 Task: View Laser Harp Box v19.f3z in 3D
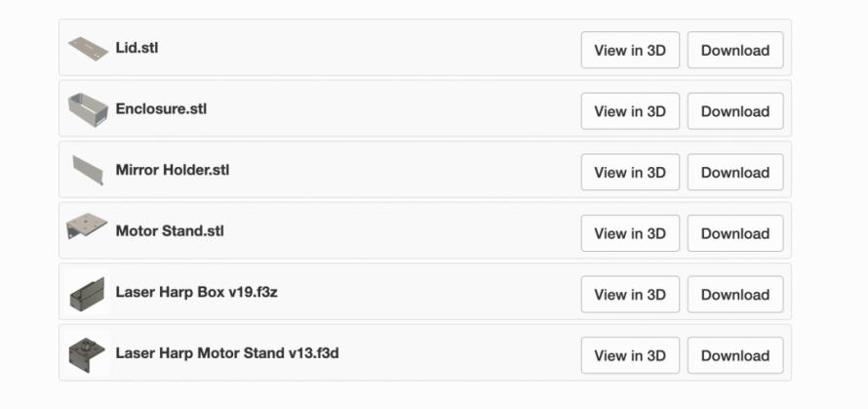click(x=630, y=294)
